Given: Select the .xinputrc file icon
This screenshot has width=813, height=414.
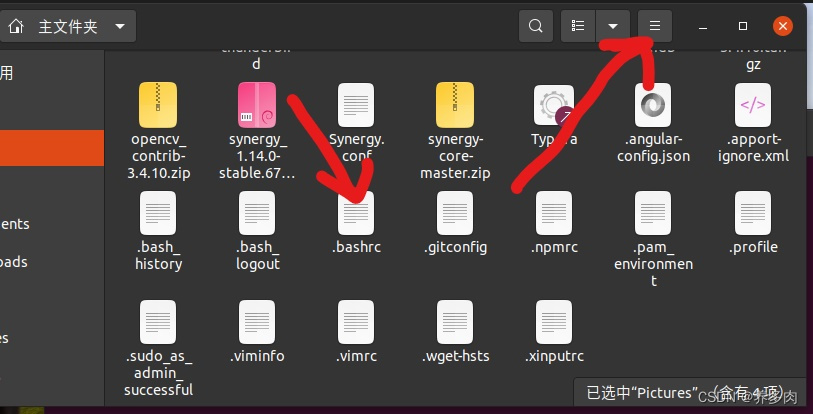Looking at the screenshot, I should 554,322.
